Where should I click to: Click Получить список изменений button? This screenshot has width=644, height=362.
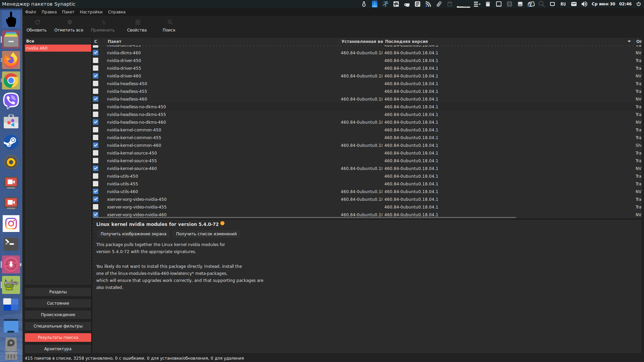206,234
